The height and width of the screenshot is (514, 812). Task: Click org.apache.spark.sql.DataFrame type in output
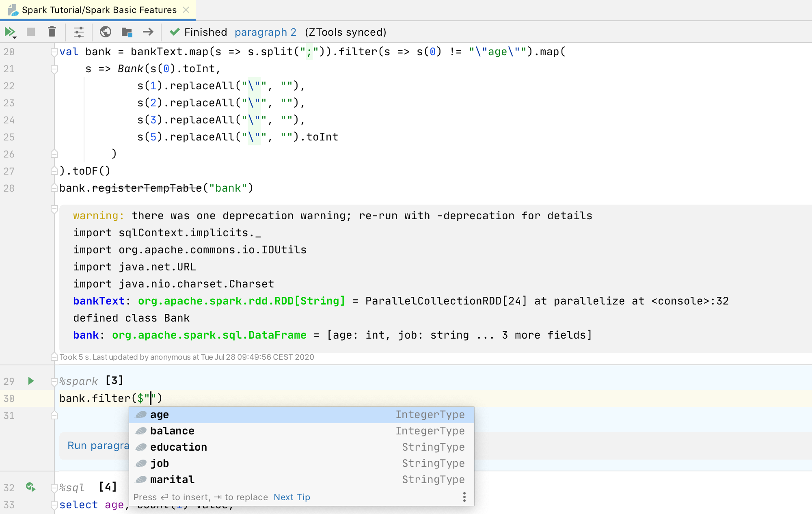click(209, 335)
